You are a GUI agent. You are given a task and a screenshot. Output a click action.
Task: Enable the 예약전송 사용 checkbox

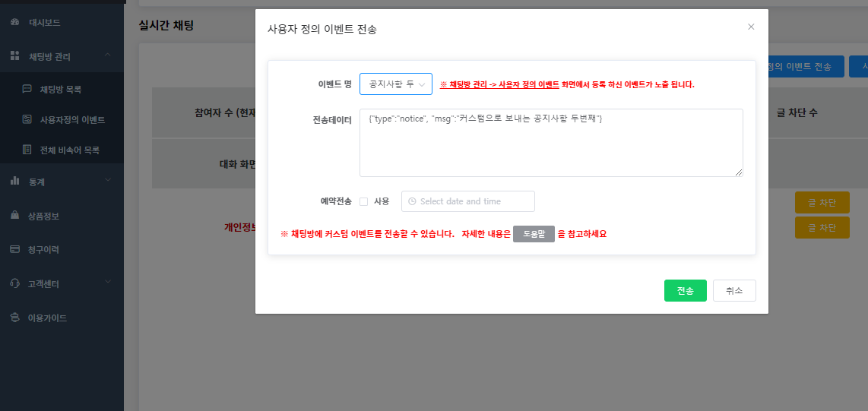point(363,201)
